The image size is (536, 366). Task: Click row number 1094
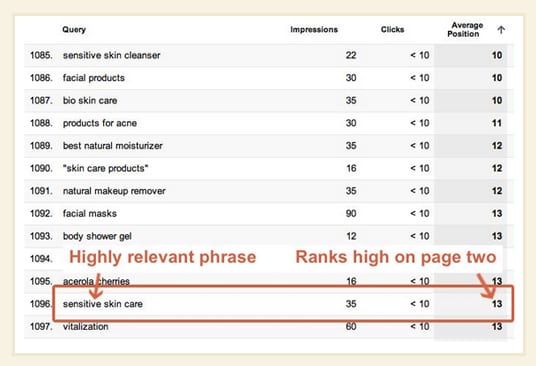[x=41, y=259]
